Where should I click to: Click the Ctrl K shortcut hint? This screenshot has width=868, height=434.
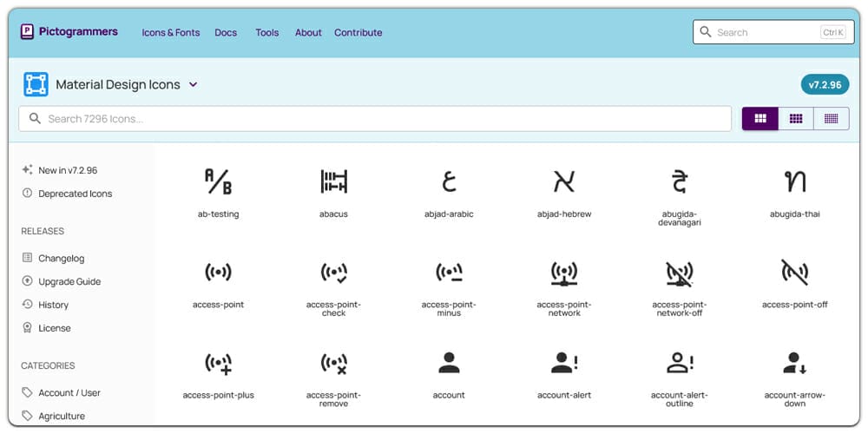[833, 32]
